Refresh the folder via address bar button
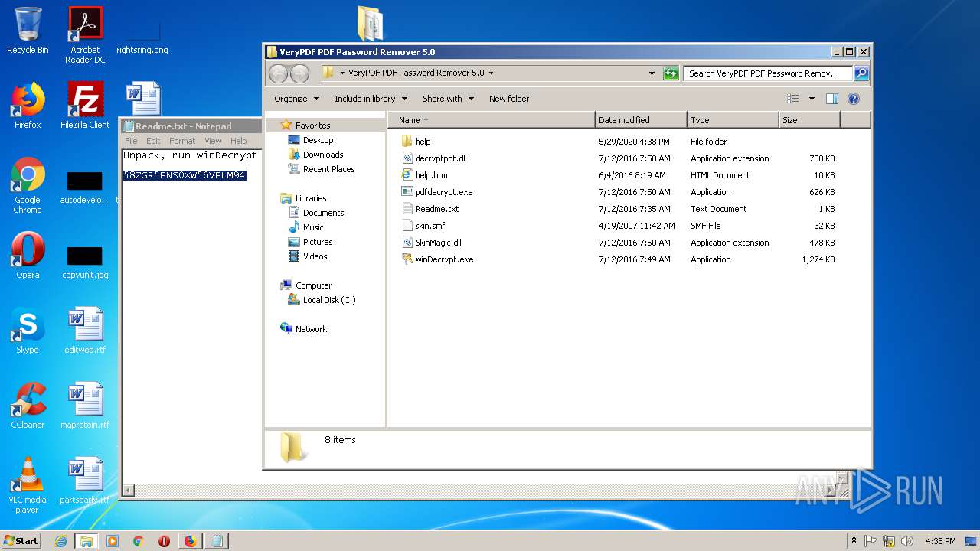The height and width of the screenshot is (551, 980). (671, 73)
